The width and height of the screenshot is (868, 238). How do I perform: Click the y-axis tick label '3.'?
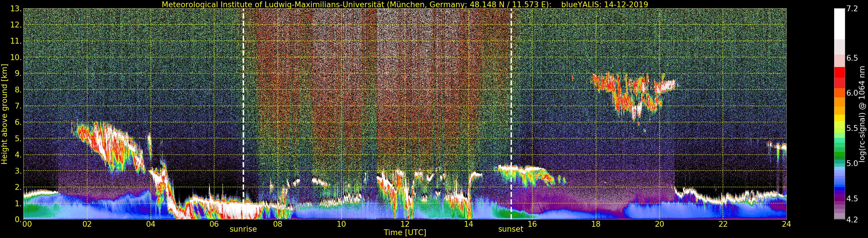point(18,171)
